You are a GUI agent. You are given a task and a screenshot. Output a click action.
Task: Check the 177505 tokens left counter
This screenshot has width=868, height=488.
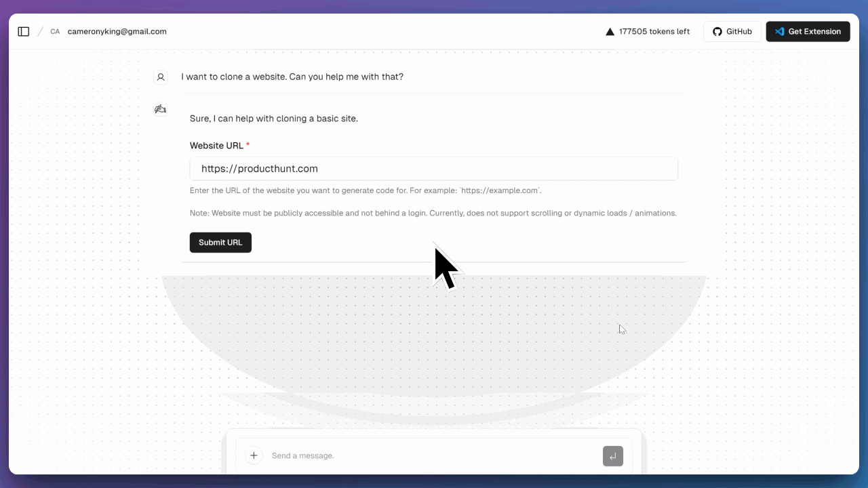[x=654, y=31]
